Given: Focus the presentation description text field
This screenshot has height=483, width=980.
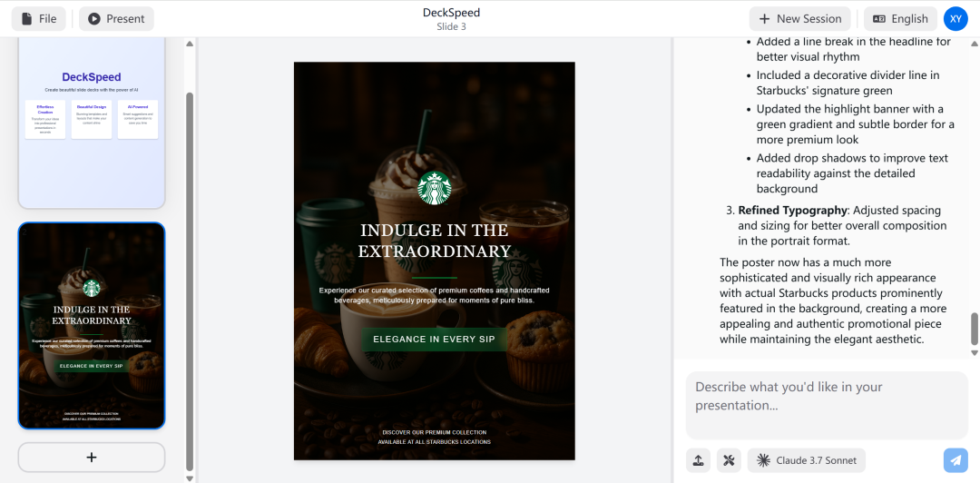Looking at the screenshot, I should pos(827,406).
